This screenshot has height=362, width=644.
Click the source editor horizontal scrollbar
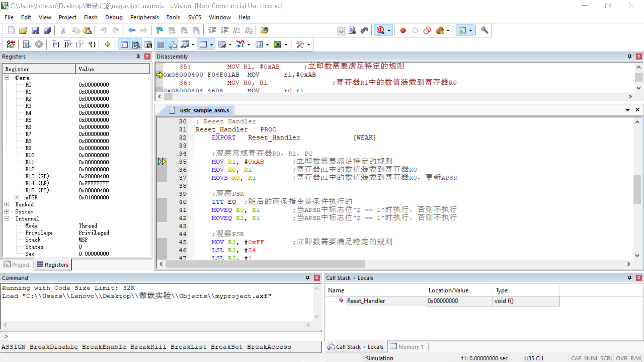click(265, 264)
